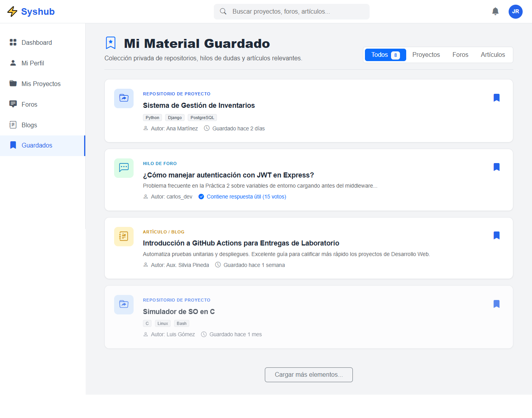The width and height of the screenshot is (532, 418).
Task: Select the Python tag chip
Action: [152, 117]
